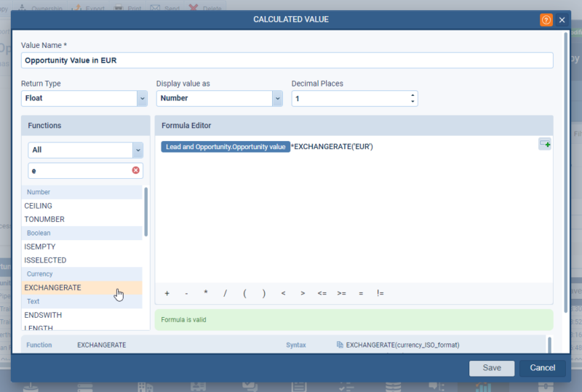The width and height of the screenshot is (582, 392).
Task: Insert the less-than-or-equal operator
Action: click(322, 293)
